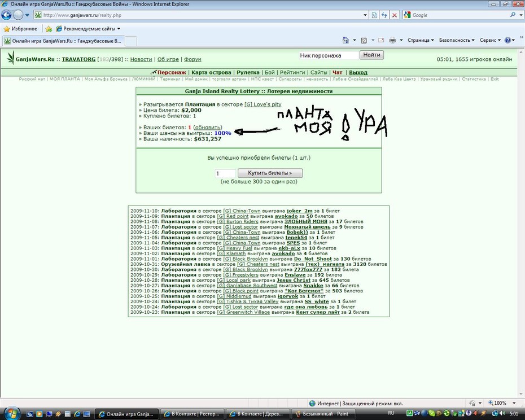Click the taskbar volume speaker icon
Viewport: 525px width, 420px height.
(x=502, y=414)
